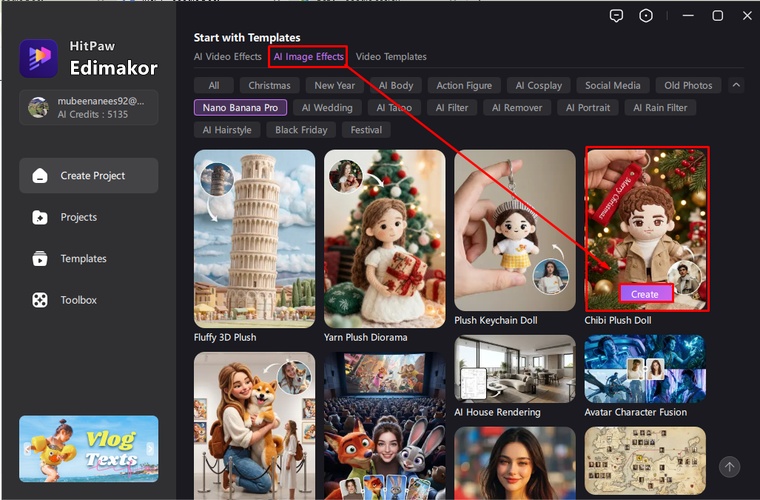This screenshot has height=500, width=760.
Task: Switch to AI Video Effects tab
Action: click(x=227, y=57)
